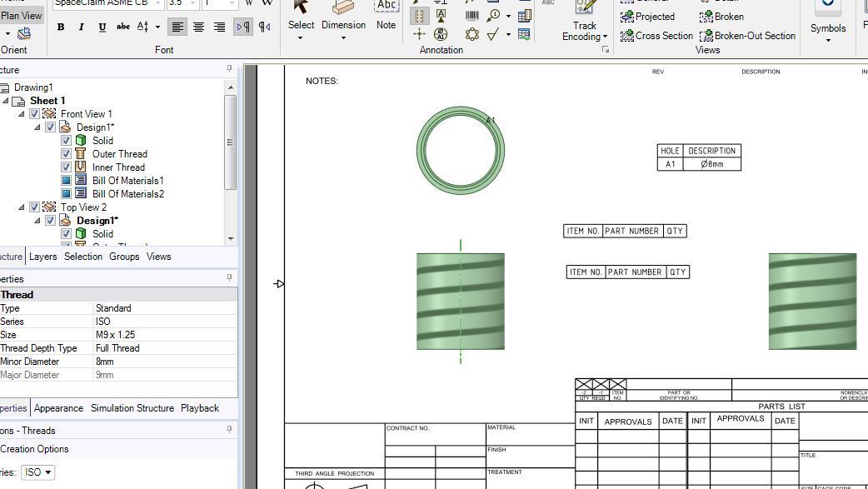
Task: Set left-to-right text direction
Action: click(x=243, y=27)
